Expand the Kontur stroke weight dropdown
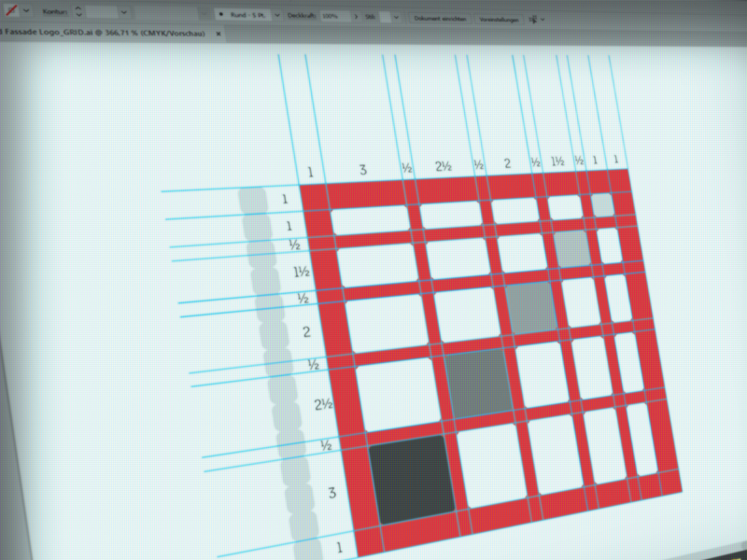Viewport: 747px width, 560px height. point(125,13)
